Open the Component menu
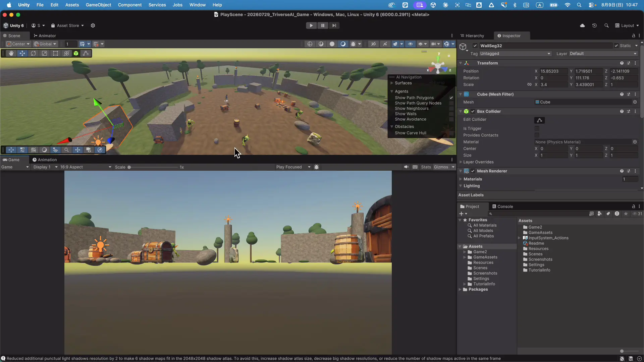Image resolution: width=644 pixels, height=362 pixels. (x=129, y=5)
